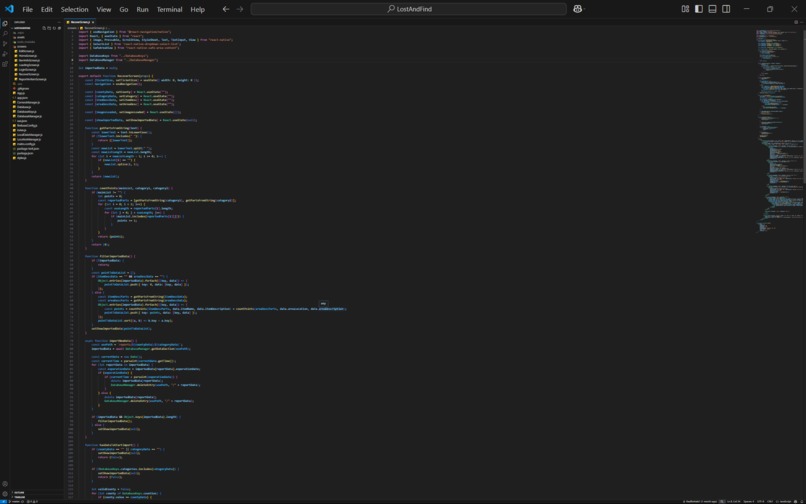Viewport: 806px width, 504px height.
Task: Open the Run and Debug view
Action: click(5, 53)
